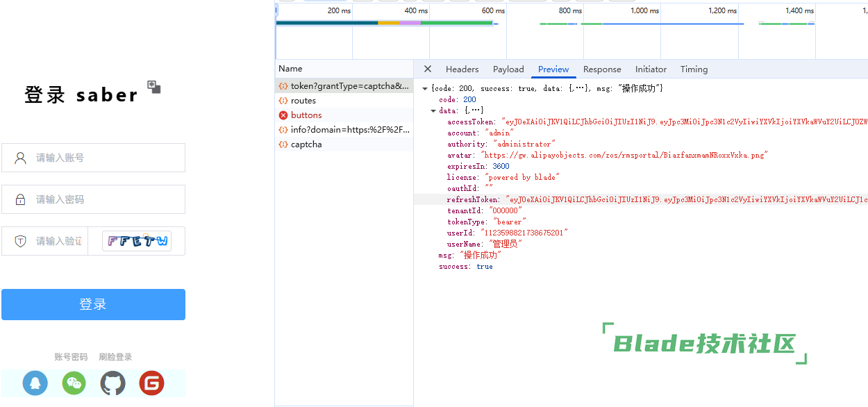Switch to the Response tab
The height and width of the screenshot is (407, 868).
pos(602,69)
